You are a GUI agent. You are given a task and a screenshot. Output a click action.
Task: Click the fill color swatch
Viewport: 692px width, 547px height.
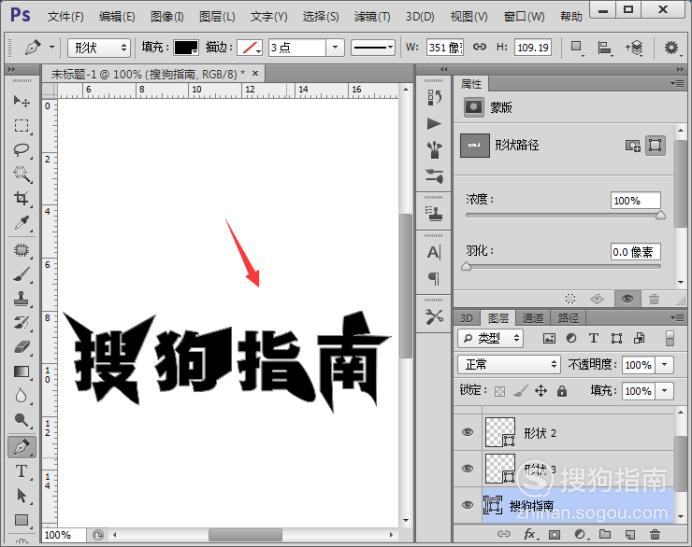pos(186,47)
